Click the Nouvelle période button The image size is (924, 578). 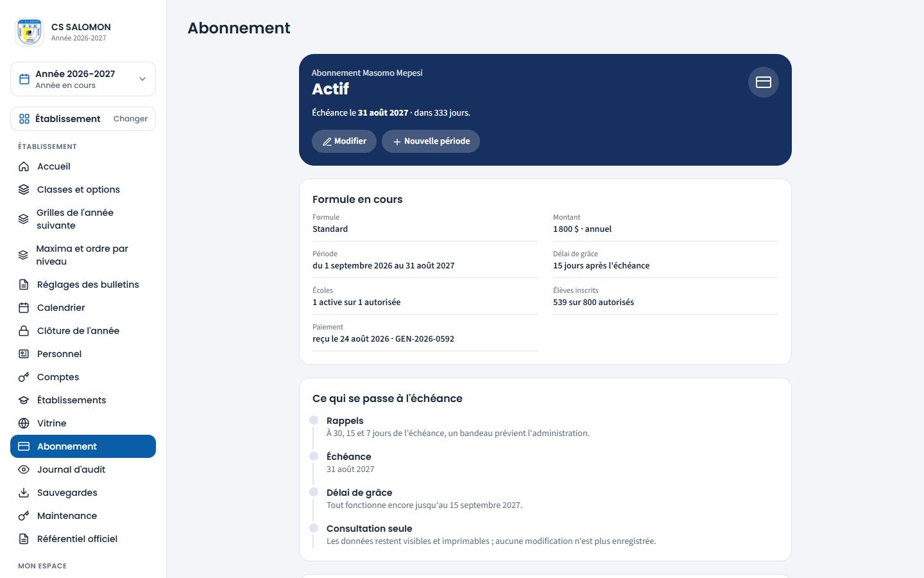[431, 141]
